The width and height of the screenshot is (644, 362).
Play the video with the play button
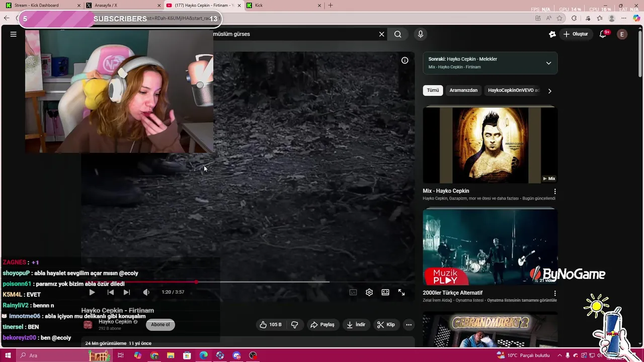[x=92, y=292]
